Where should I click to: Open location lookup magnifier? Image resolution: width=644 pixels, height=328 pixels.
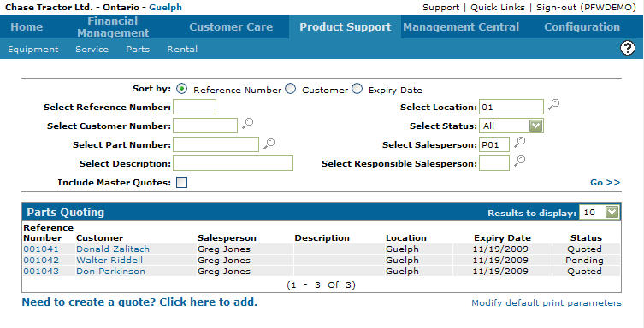click(553, 104)
